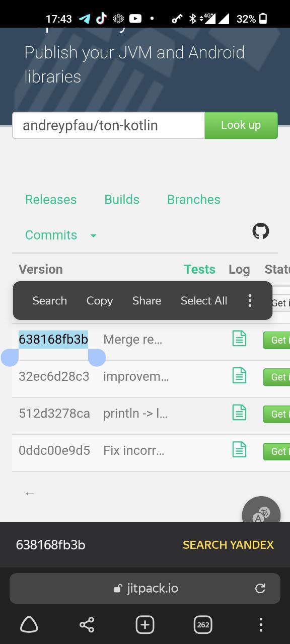Open browser menu three dots
The height and width of the screenshot is (644, 290).
(x=261, y=625)
